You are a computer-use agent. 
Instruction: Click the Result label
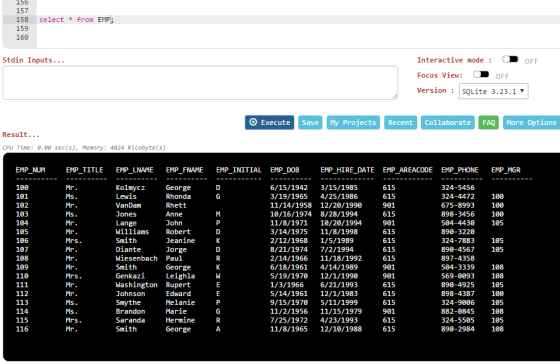(21, 135)
